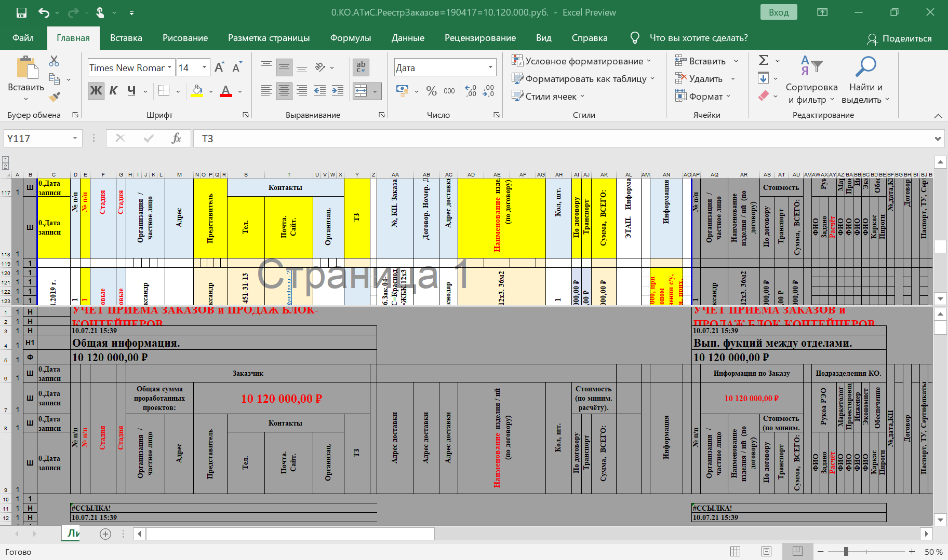The height and width of the screenshot is (560, 948).
Task: Open fill color yellow swatch
Action: [x=197, y=91]
